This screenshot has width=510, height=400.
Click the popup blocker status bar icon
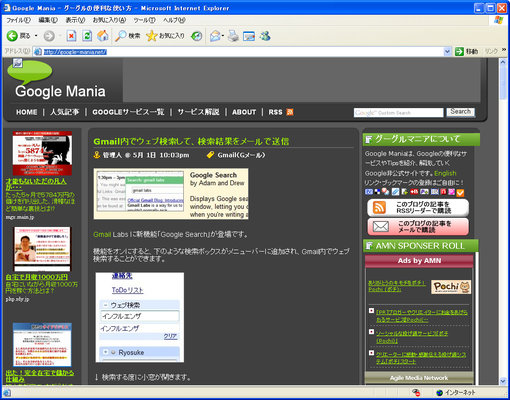416,392
